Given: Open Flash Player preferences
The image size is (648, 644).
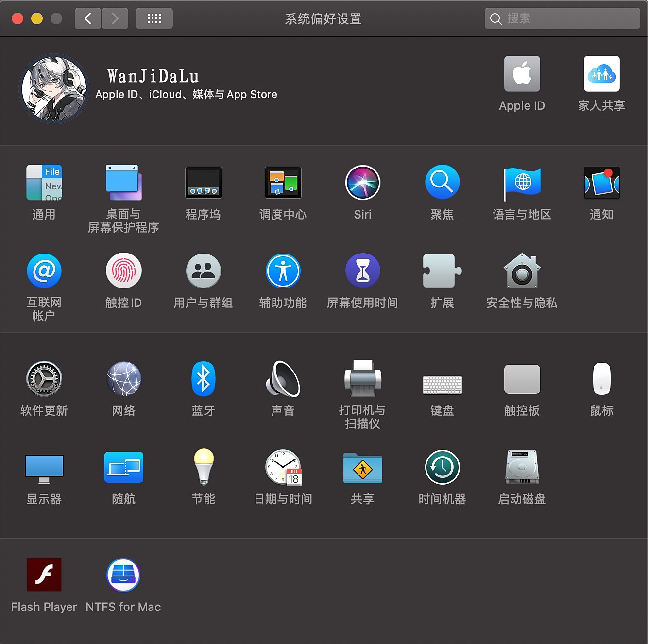Looking at the screenshot, I should click(44, 575).
